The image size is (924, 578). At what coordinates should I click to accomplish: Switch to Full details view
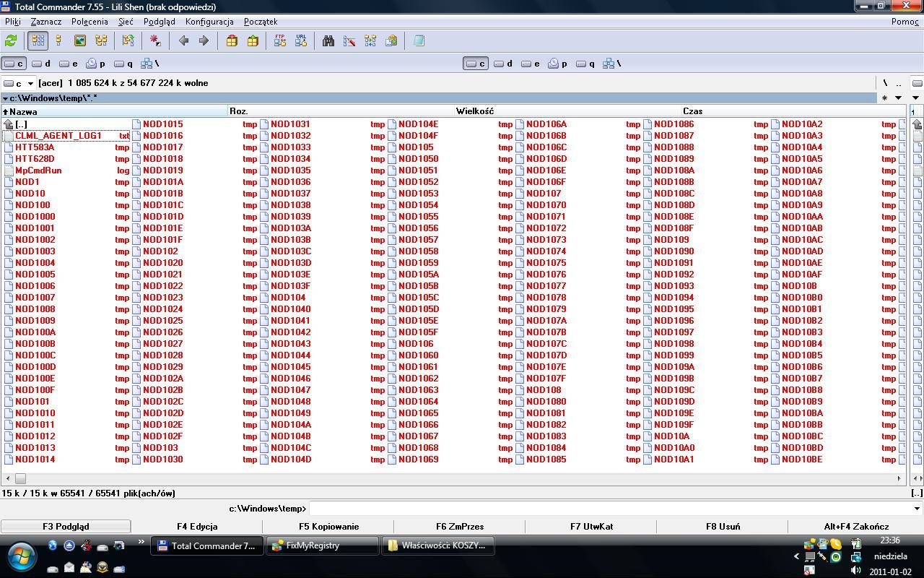point(58,41)
